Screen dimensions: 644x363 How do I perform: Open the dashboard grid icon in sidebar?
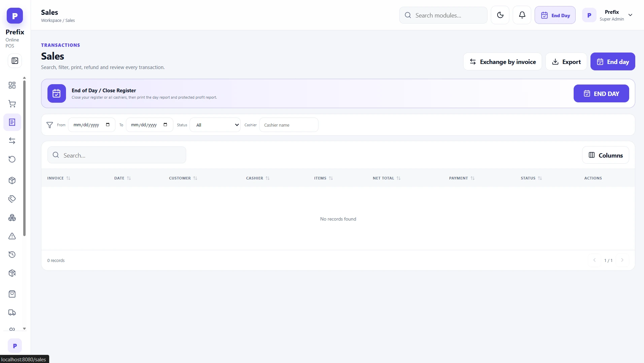point(12,85)
